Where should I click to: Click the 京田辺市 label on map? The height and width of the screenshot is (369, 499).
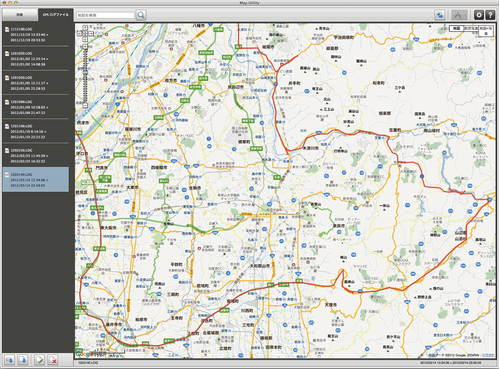pos(236,87)
